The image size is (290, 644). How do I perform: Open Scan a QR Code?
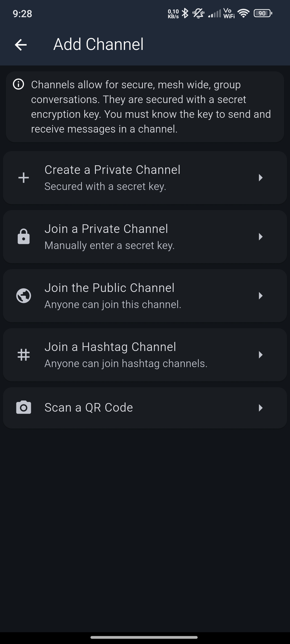tap(89, 408)
